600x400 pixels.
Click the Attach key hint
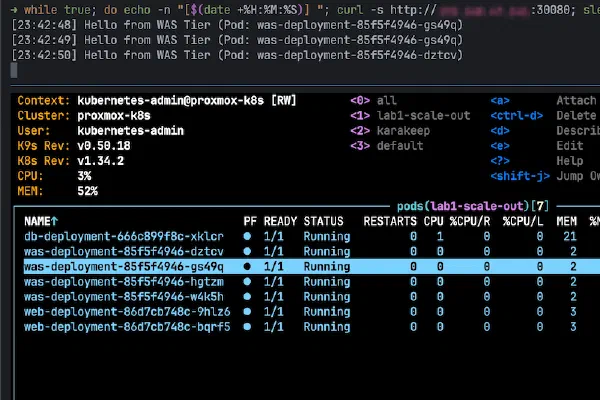[576, 101]
